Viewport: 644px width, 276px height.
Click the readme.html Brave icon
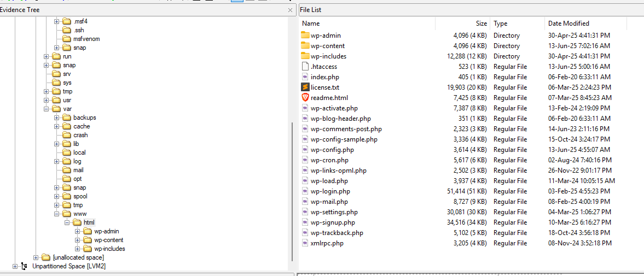(x=305, y=98)
